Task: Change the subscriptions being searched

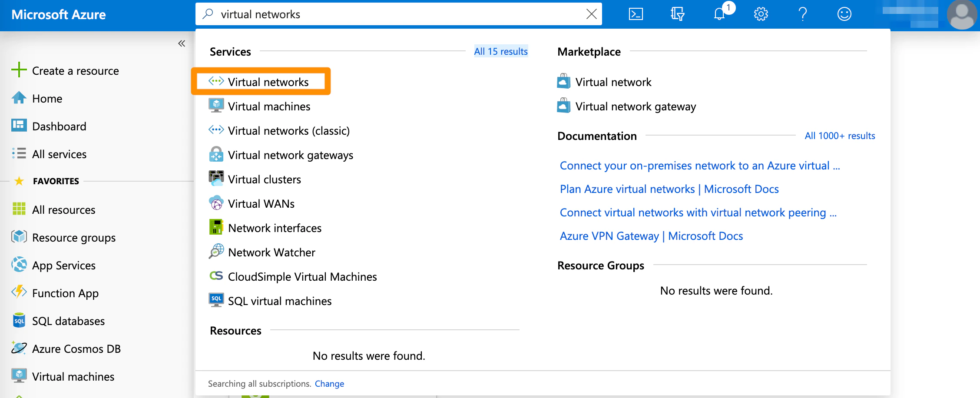Action: 329,384
